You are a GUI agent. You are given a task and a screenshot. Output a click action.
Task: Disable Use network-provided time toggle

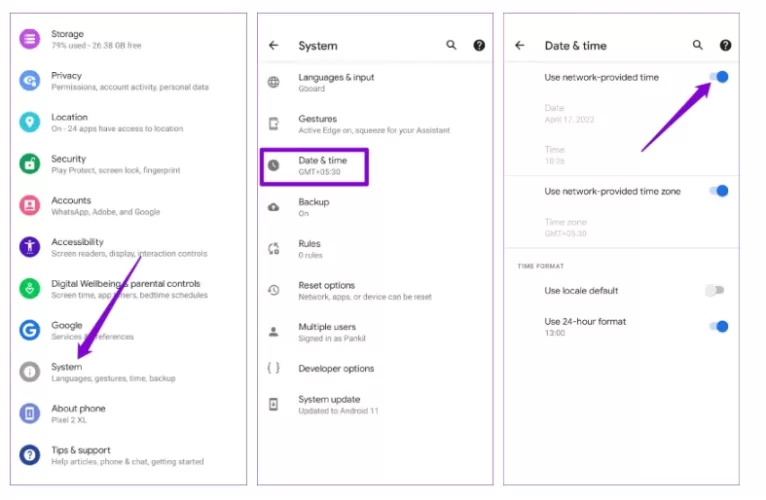pyautogui.click(x=717, y=77)
